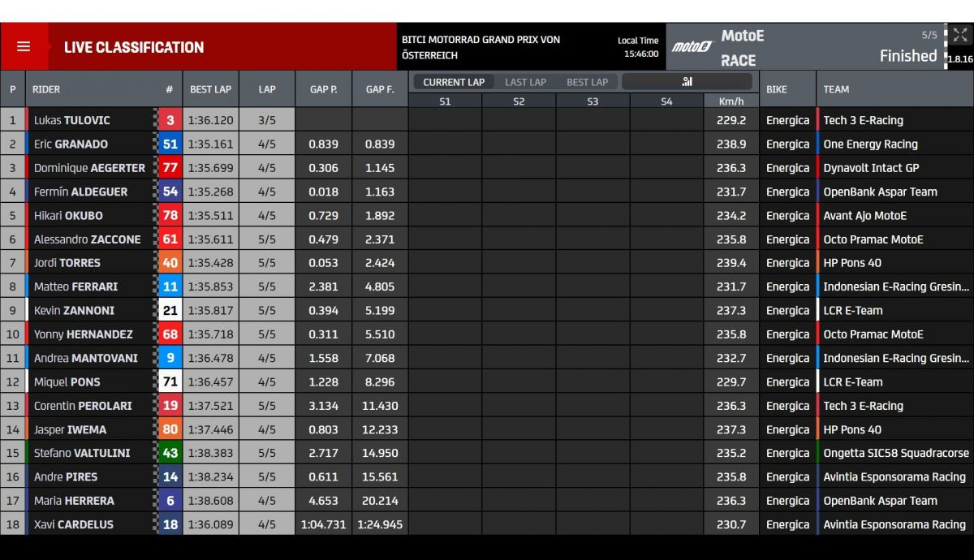Select rider Matteo FERRARI
The height and width of the screenshot is (560, 974).
(75, 286)
